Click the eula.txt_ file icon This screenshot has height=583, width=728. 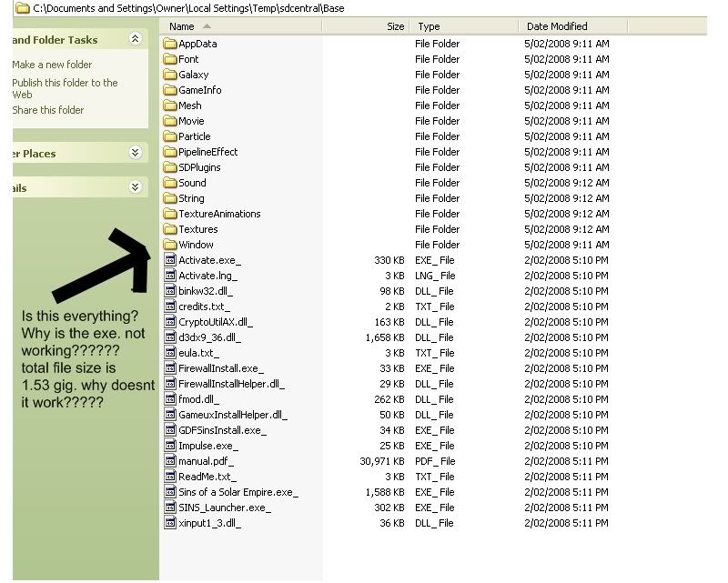coord(170,353)
